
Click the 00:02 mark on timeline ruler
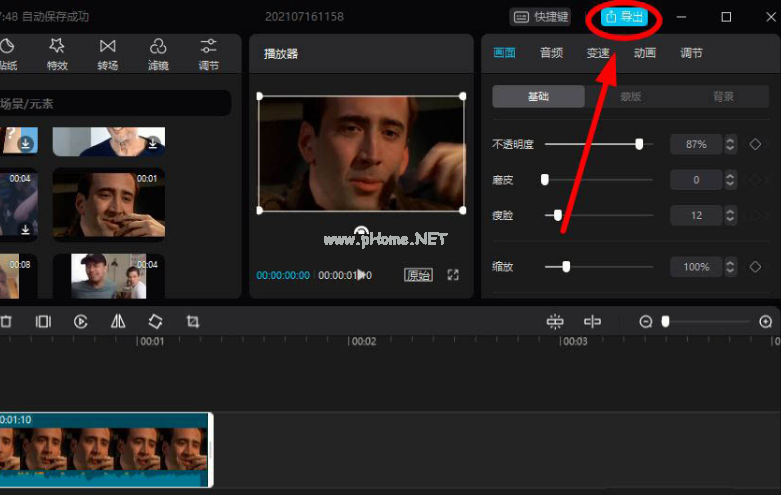click(x=363, y=342)
